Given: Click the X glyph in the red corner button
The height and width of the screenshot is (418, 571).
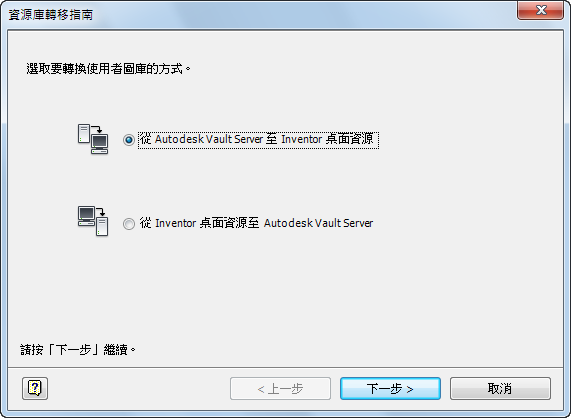Looking at the screenshot, I should pyautogui.click(x=541, y=10).
